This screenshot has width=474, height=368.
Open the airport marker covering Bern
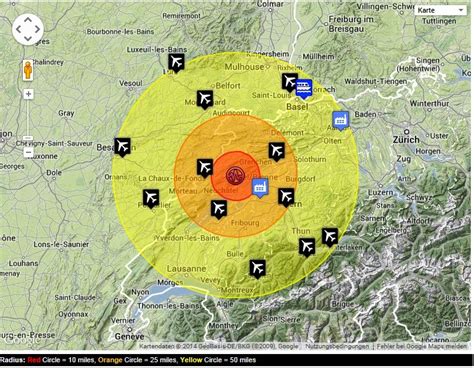286,197
